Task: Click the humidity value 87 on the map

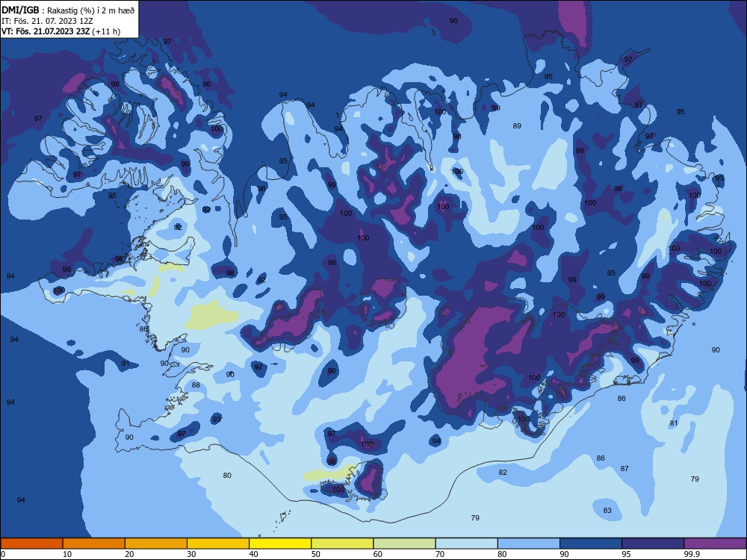Action: (x=624, y=469)
